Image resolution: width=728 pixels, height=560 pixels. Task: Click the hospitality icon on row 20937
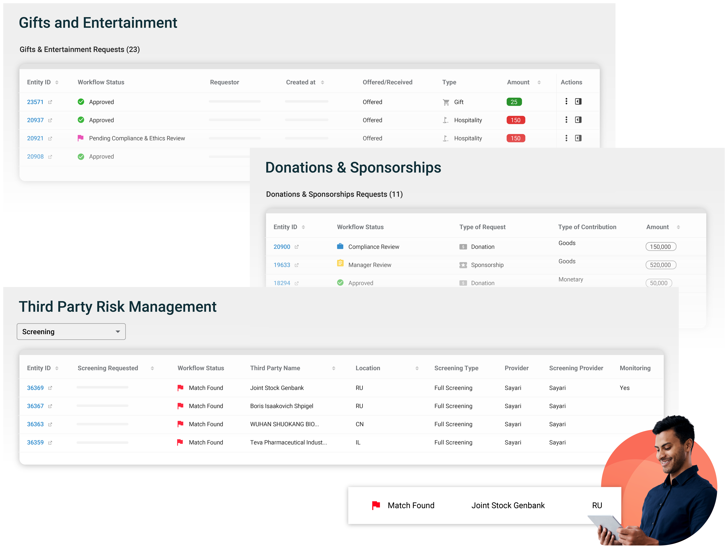point(446,120)
